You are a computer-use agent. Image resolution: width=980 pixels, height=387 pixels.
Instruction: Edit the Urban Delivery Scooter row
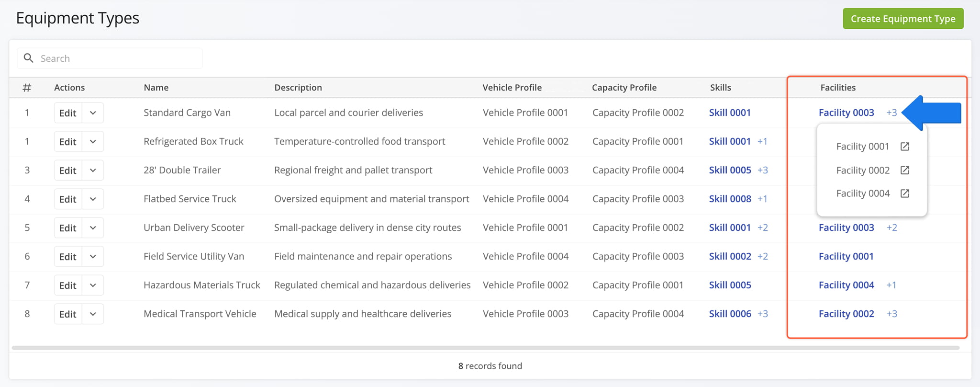point(68,228)
